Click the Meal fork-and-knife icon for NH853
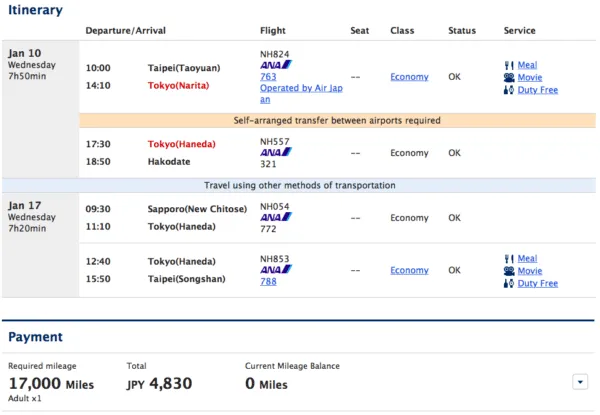This screenshot has height=415, width=600. click(x=509, y=259)
